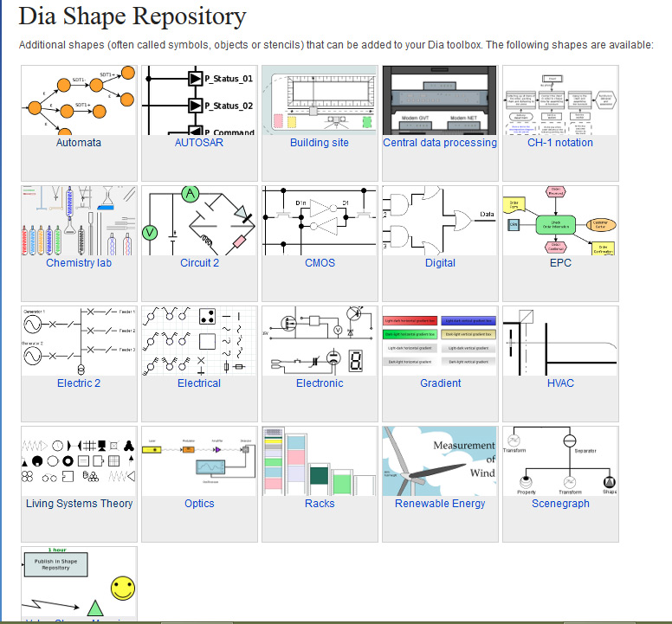Open the Automata shape thumbnail image
Image resolution: width=672 pixels, height=624 pixels.
(x=79, y=100)
